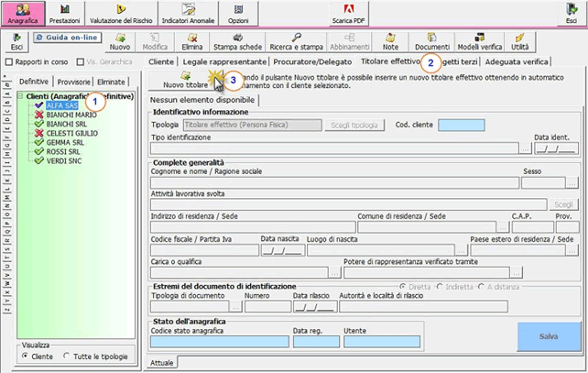The height and width of the screenshot is (373, 588).
Task: Open Paese estero di residenza lookup
Action: pos(572,250)
